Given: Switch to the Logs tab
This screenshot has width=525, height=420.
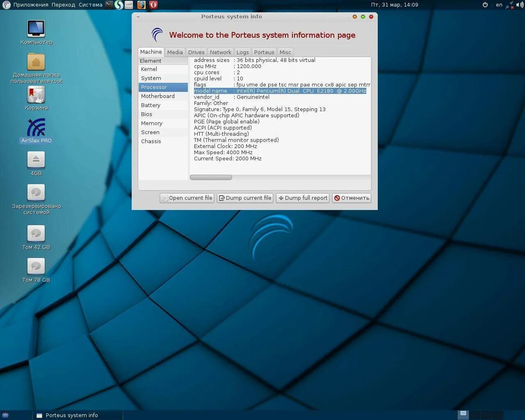Looking at the screenshot, I should click(242, 52).
